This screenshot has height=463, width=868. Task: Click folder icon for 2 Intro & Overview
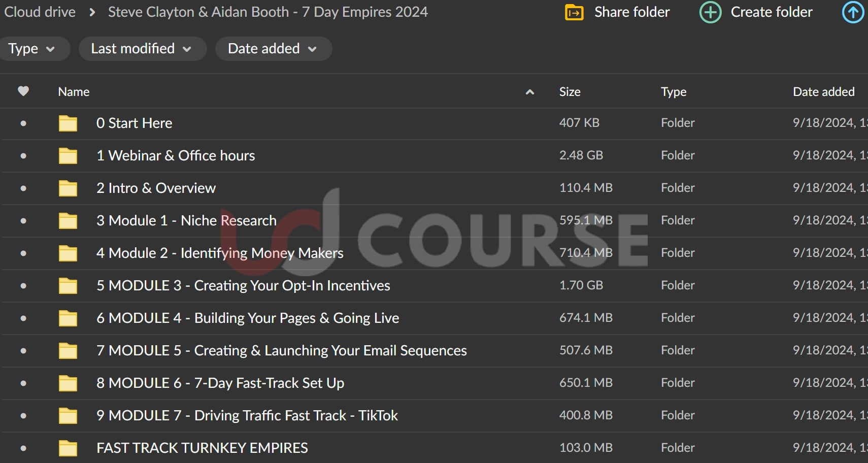pyautogui.click(x=68, y=188)
